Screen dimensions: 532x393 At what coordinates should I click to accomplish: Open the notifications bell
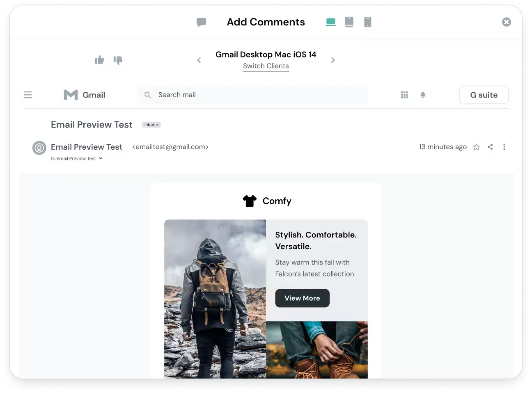423,95
